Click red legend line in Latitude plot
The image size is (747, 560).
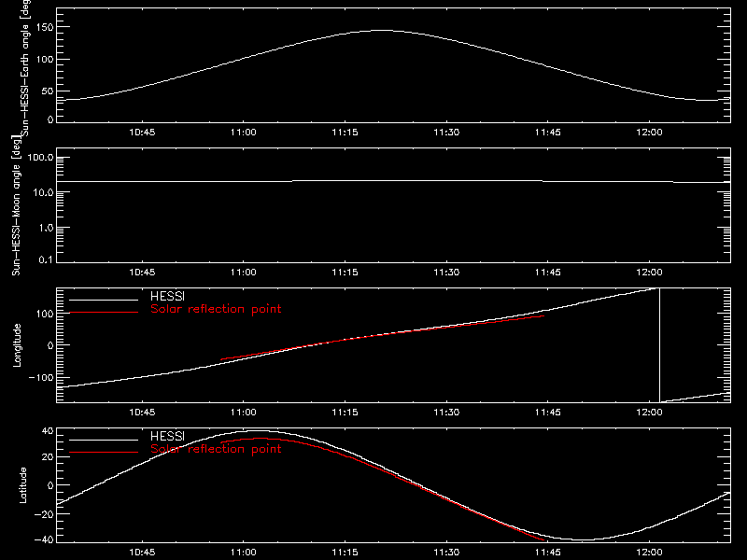[104, 453]
